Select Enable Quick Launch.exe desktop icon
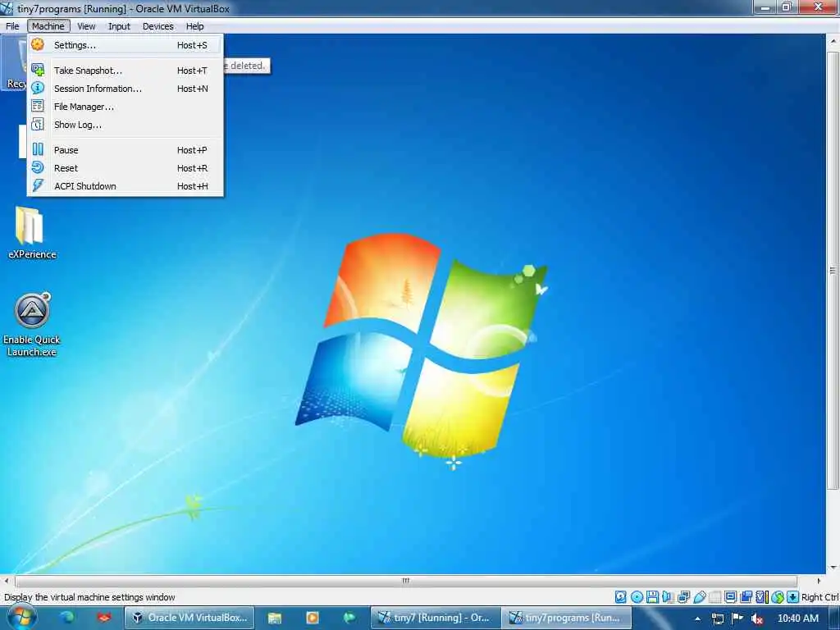 click(32, 325)
